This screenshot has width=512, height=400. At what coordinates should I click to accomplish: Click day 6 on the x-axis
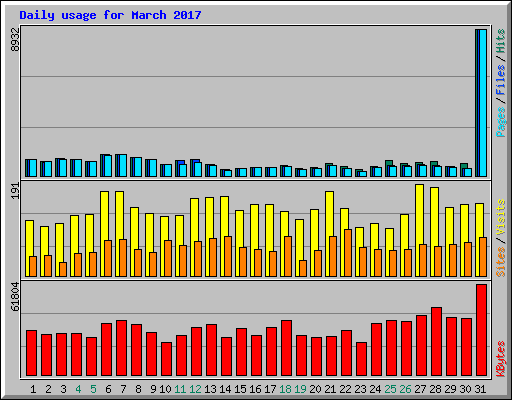pyautogui.click(x=108, y=389)
